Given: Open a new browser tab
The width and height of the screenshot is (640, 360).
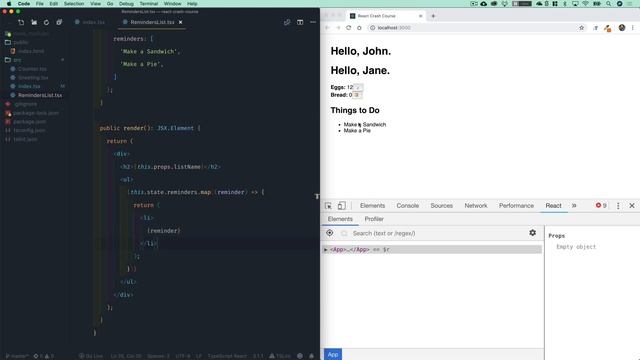Looking at the screenshot, I should click(x=433, y=16).
